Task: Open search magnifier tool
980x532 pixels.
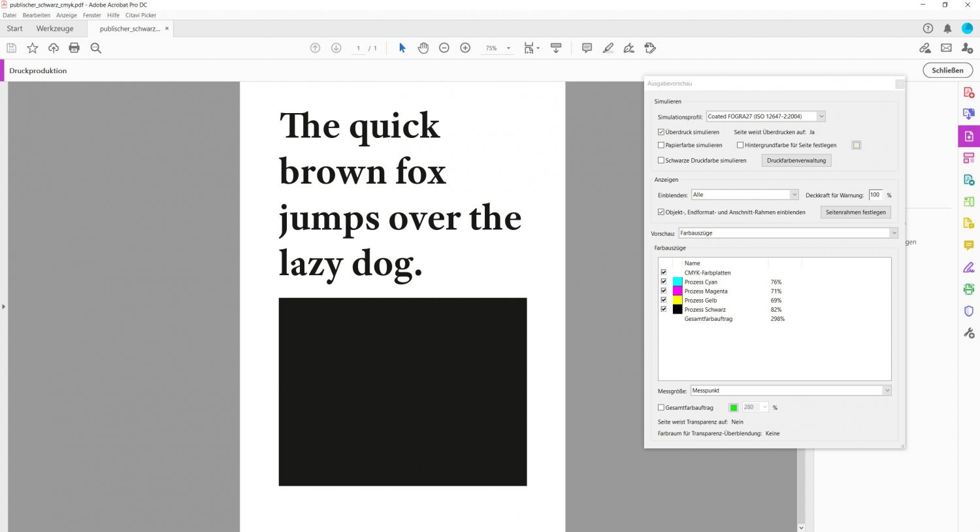Action: 96,48
